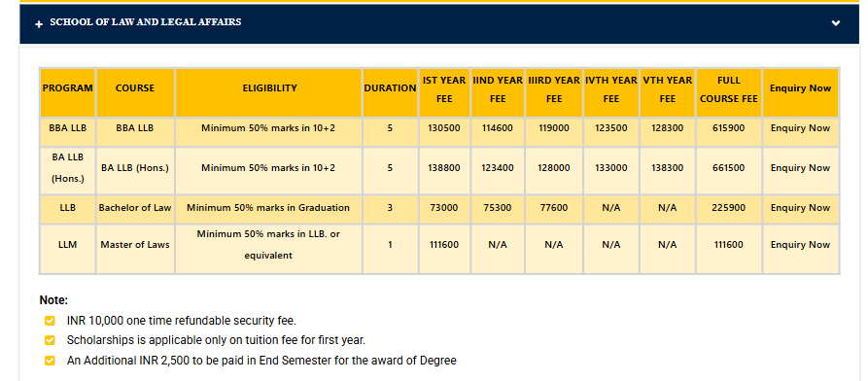This screenshot has width=868, height=381.
Task: Click the plus icon before School of Law
Action: point(39,24)
